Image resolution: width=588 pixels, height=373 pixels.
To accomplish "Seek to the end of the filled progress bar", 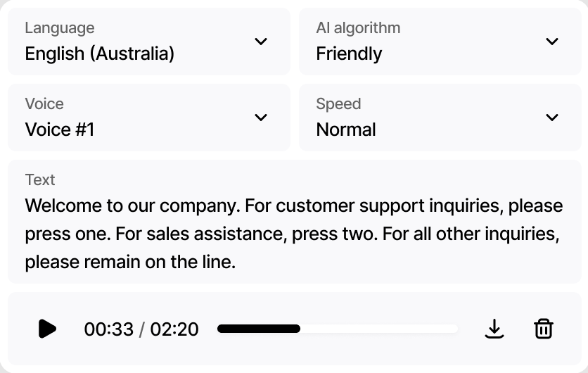I will pyautogui.click(x=299, y=329).
